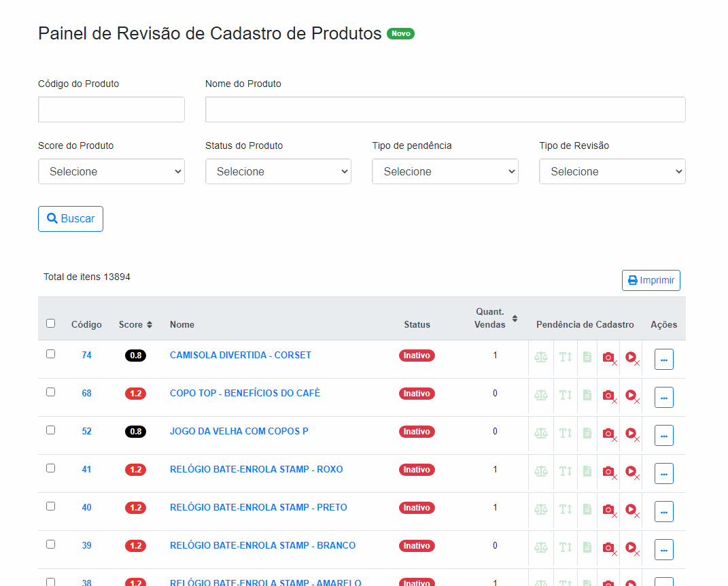Expand the Tipo de pendência dropdown

(445, 171)
